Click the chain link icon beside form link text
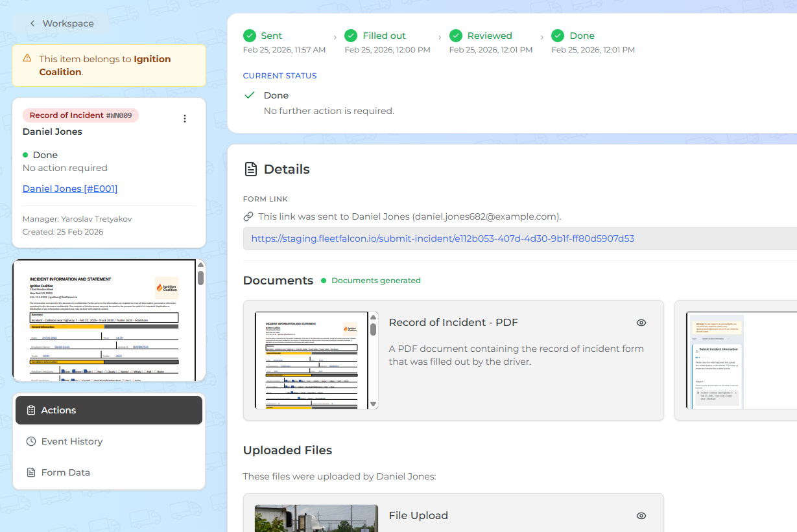Viewport: 797px width, 532px height. 248,216
